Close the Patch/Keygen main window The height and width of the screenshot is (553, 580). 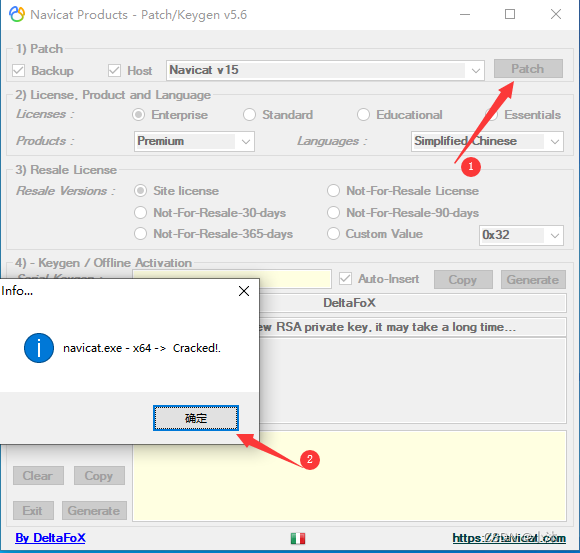pos(556,14)
